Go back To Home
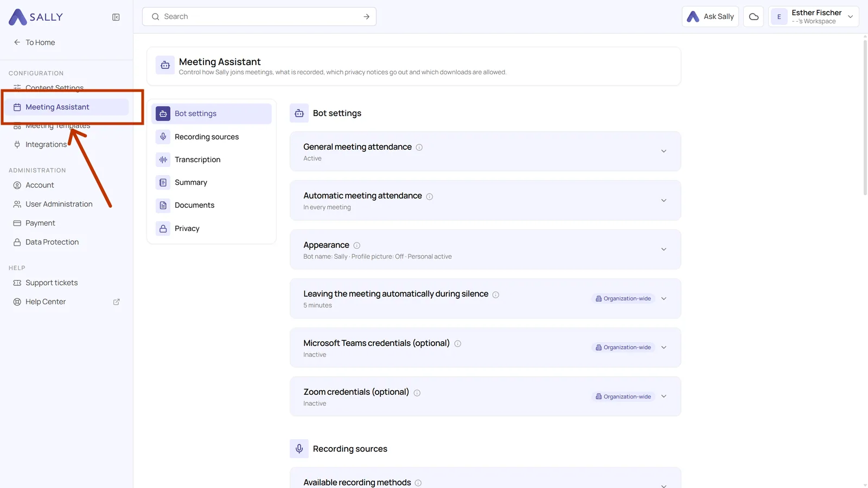This screenshot has height=488, width=868. click(34, 42)
